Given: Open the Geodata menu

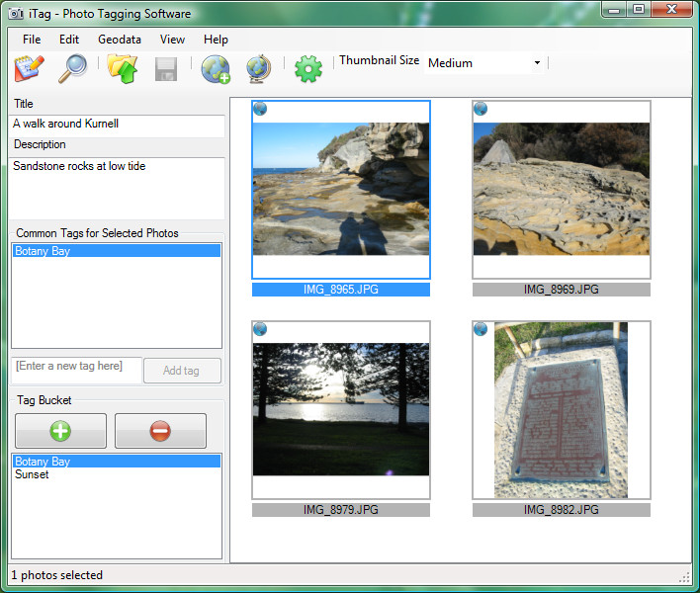Looking at the screenshot, I should 120,40.
